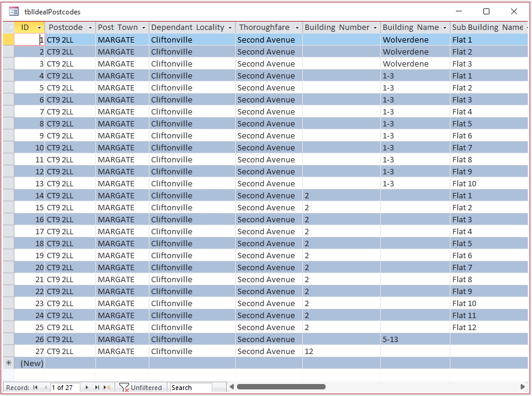Maximize the tblIdealPostcodes window

pyautogui.click(x=486, y=11)
